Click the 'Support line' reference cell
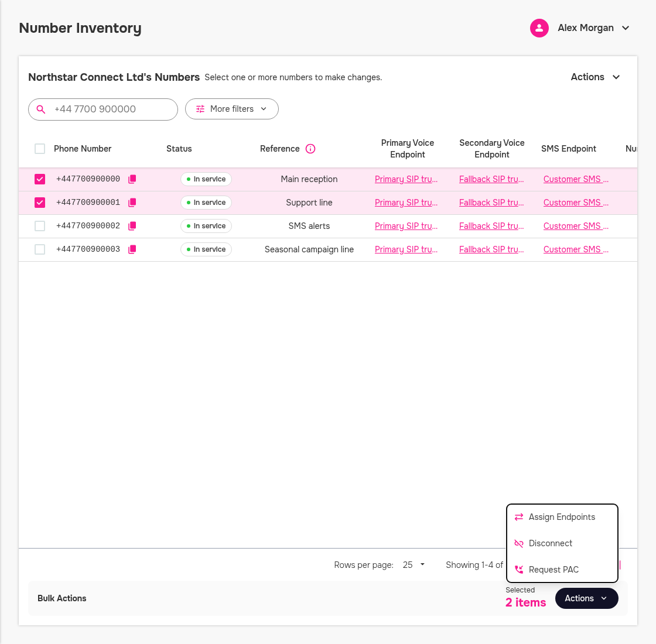The image size is (656, 644). click(x=309, y=203)
